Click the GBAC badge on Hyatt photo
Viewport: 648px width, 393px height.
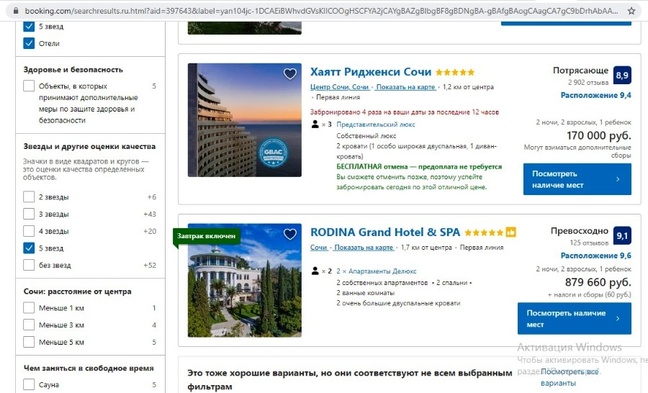click(x=273, y=152)
